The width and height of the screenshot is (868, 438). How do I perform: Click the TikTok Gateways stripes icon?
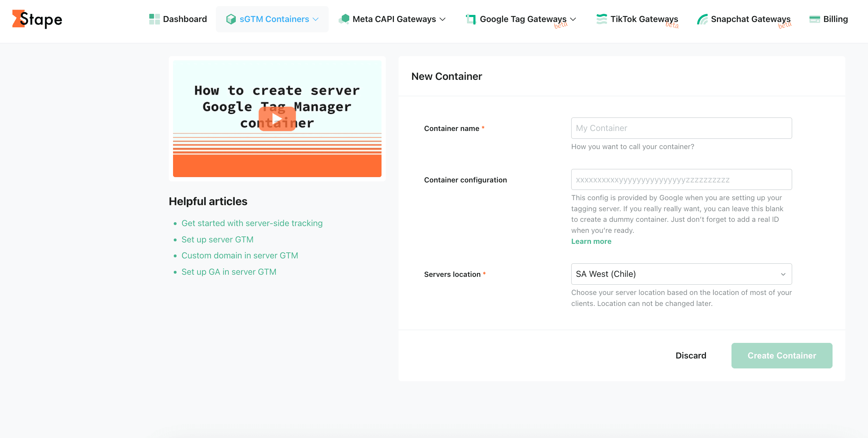click(601, 19)
